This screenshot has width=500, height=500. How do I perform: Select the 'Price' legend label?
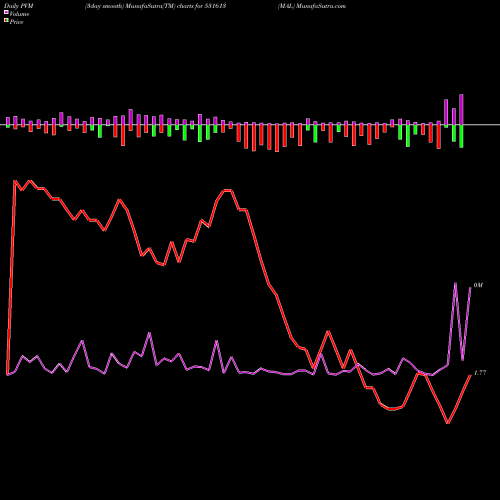point(16,22)
